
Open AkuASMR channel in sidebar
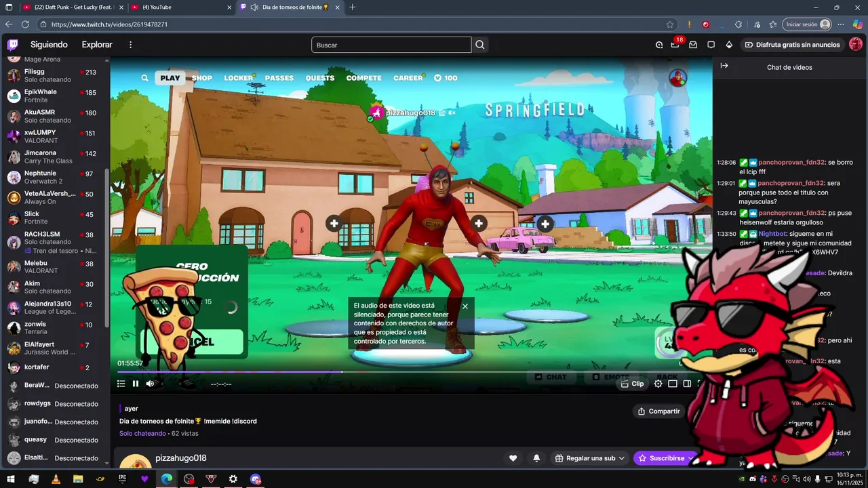click(54, 116)
